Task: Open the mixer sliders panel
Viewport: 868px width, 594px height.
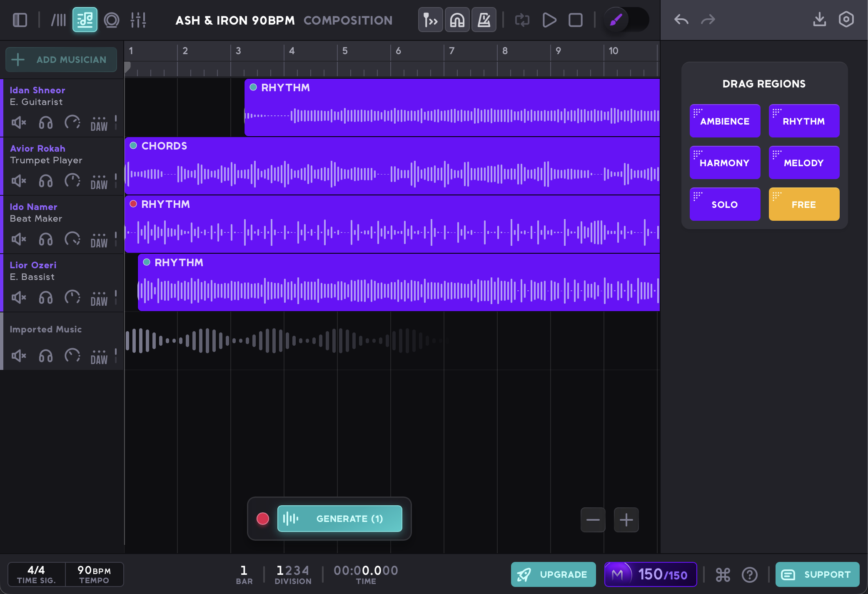Action: coord(139,19)
